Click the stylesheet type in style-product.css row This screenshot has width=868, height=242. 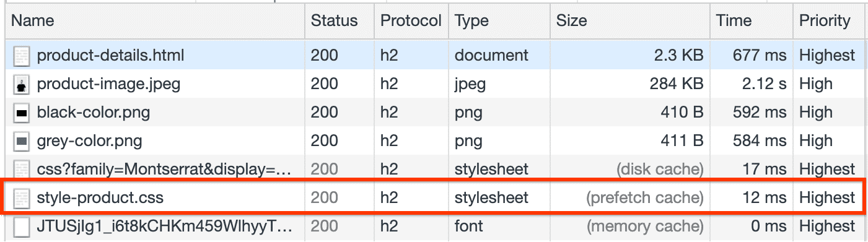(491, 198)
